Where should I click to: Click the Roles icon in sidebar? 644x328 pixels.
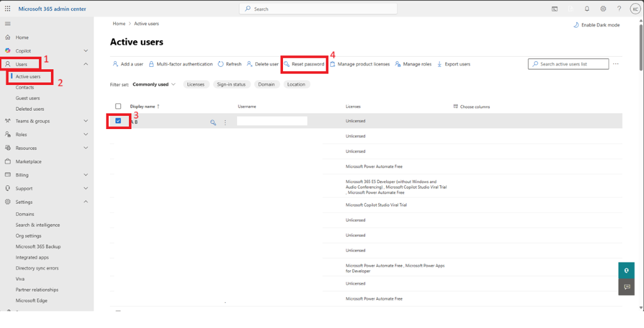click(8, 134)
